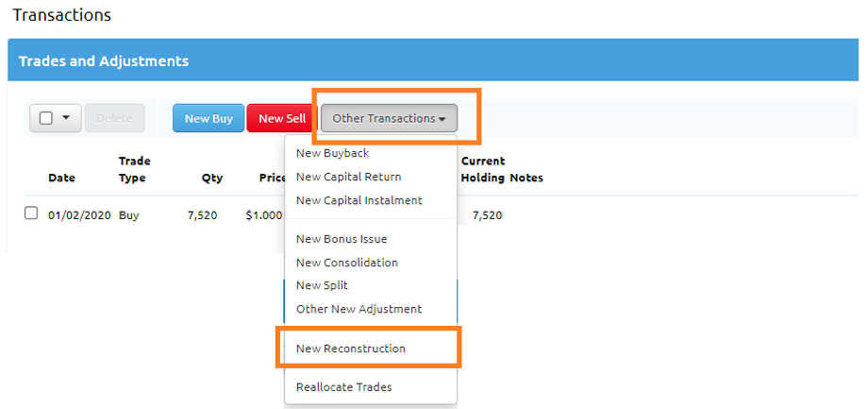Click the Date column header
Screen dimensions: 868x409
click(61, 178)
